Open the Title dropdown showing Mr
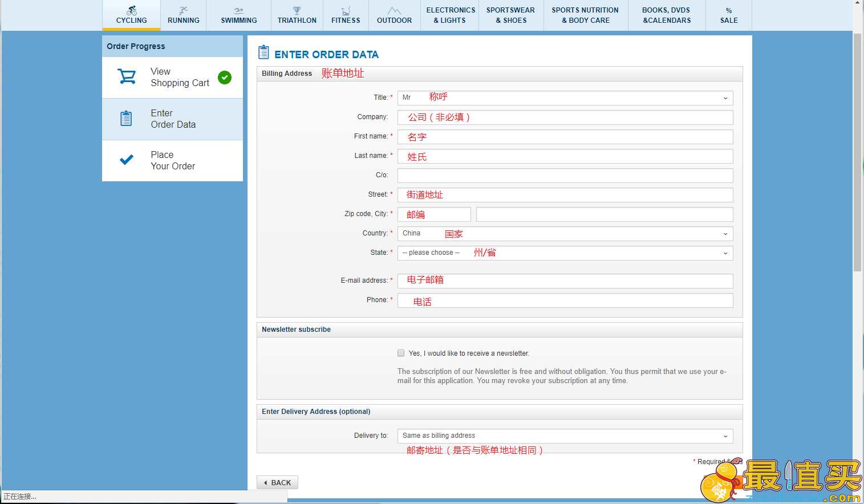 pos(565,98)
